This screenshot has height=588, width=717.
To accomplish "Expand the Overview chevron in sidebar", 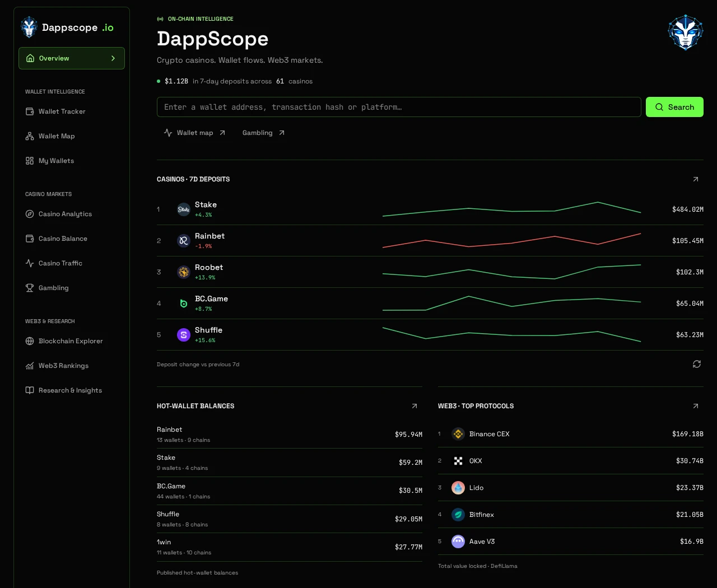I will click(113, 58).
